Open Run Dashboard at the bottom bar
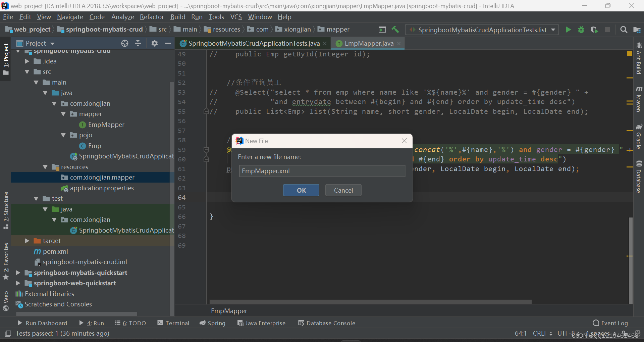Image resolution: width=644 pixels, height=342 pixels. 42,323
